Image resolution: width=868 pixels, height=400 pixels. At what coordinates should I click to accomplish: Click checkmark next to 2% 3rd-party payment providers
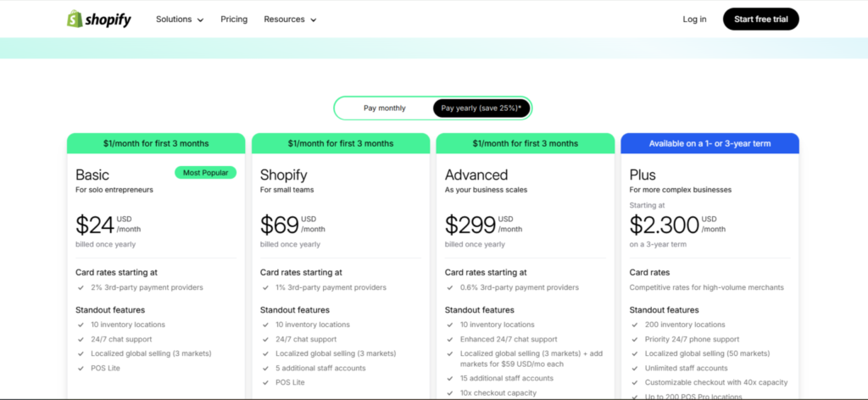81,287
